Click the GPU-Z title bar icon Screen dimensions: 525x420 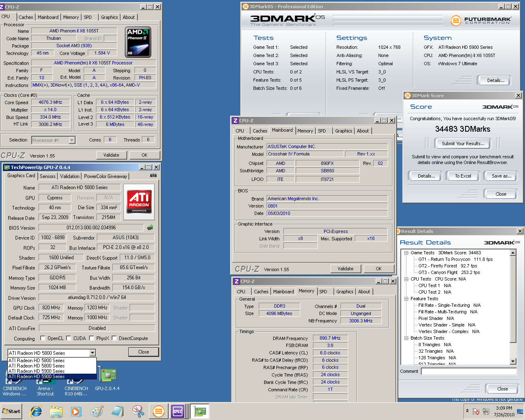(7, 167)
